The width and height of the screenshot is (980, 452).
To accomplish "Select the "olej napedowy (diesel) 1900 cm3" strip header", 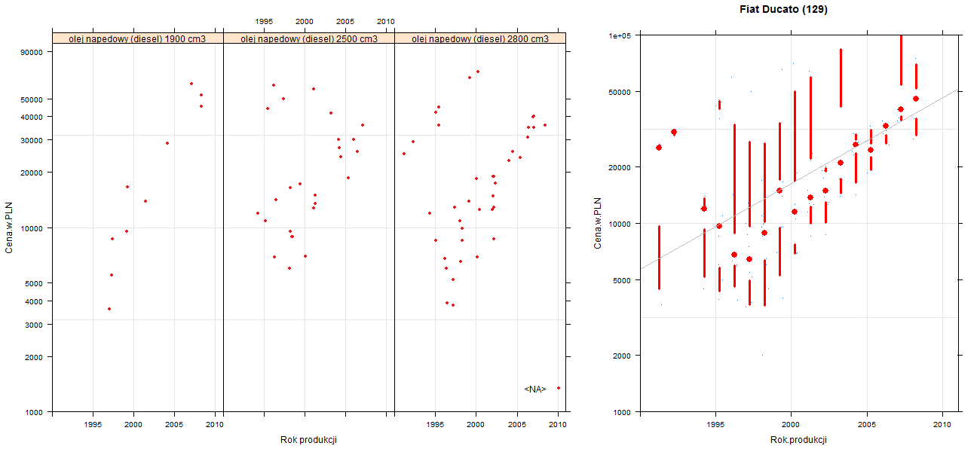I will pos(138,38).
